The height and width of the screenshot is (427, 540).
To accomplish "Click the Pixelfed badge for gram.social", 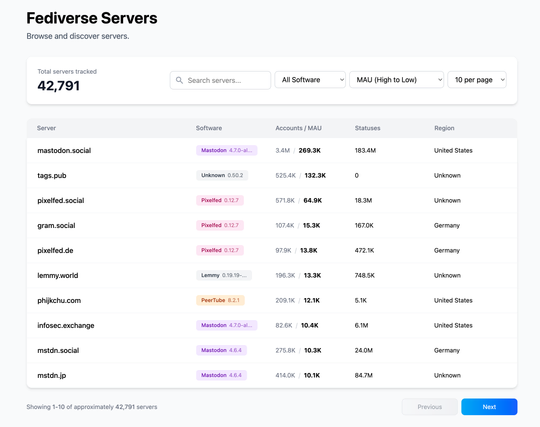I will click(220, 225).
